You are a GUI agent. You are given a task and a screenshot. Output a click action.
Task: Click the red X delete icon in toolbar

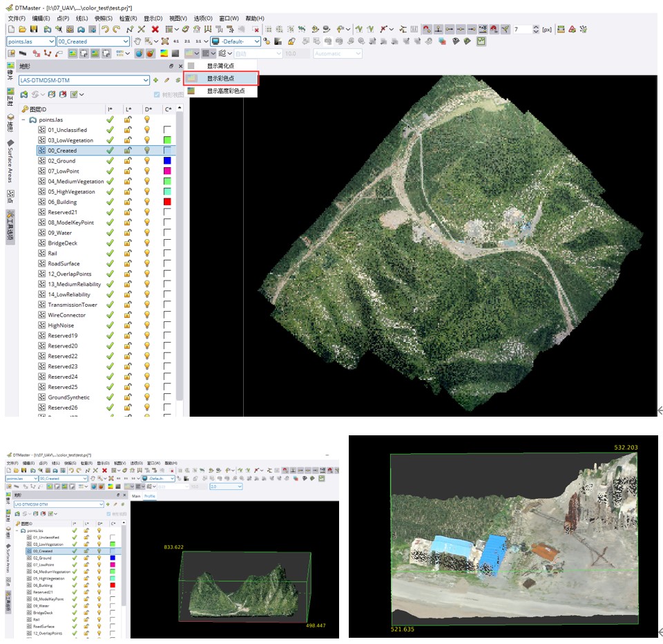[155, 29]
